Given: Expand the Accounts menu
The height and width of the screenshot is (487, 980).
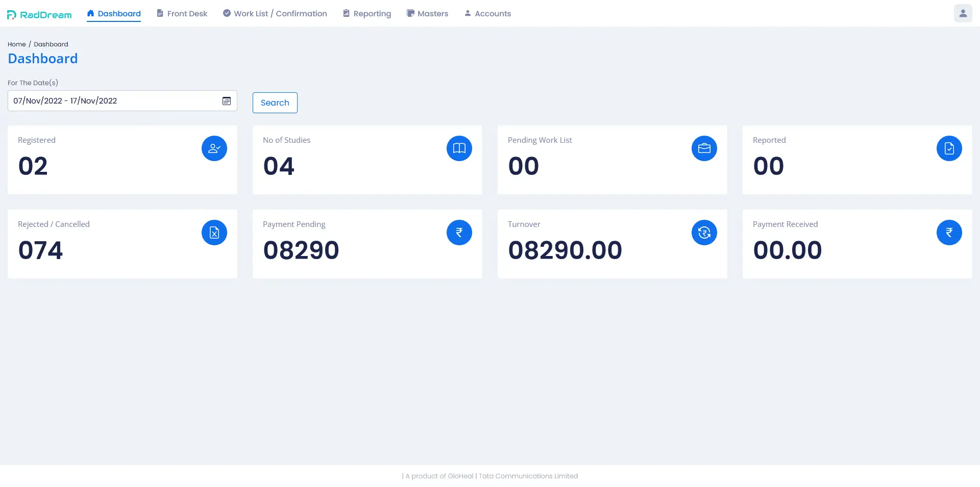Looking at the screenshot, I should (487, 14).
